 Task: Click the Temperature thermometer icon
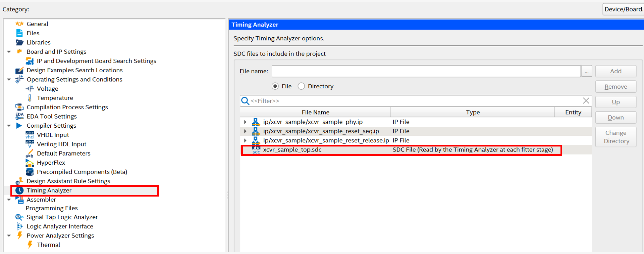[30, 98]
